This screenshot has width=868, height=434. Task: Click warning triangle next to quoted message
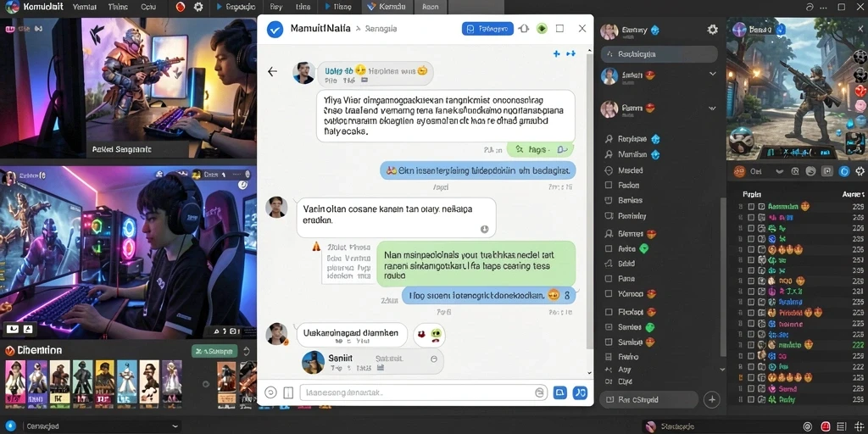(x=316, y=247)
